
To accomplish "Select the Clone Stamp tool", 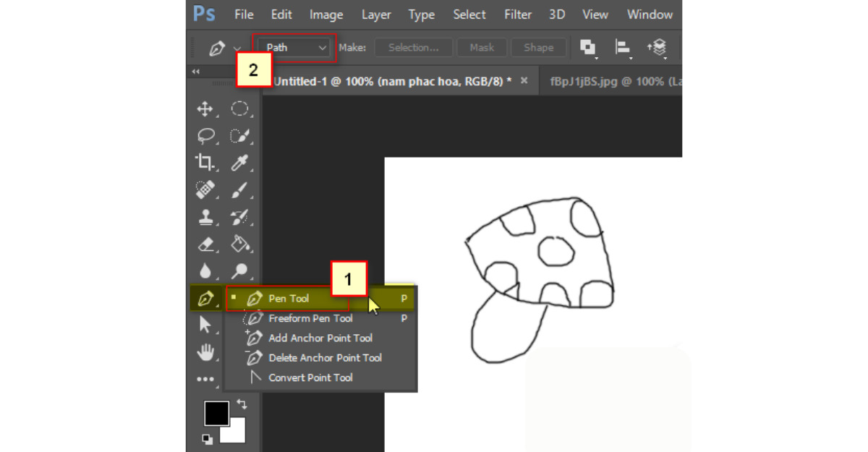I will (x=205, y=217).
